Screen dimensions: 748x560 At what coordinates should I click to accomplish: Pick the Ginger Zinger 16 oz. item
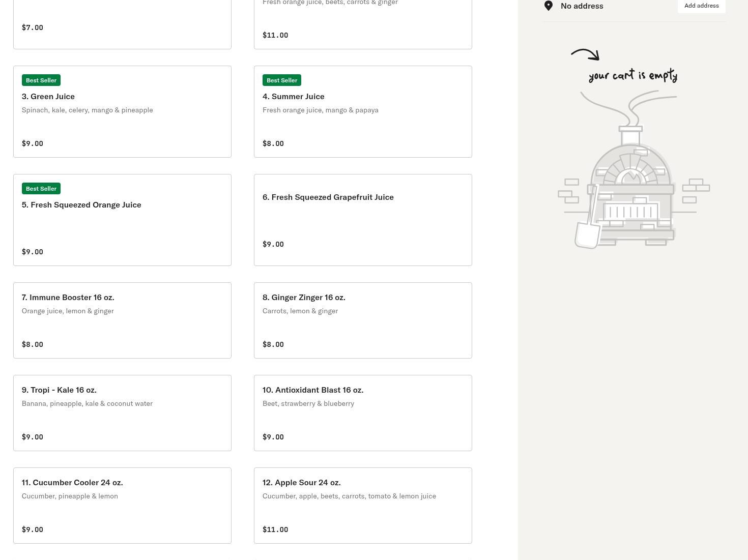[x=362, y=320]
